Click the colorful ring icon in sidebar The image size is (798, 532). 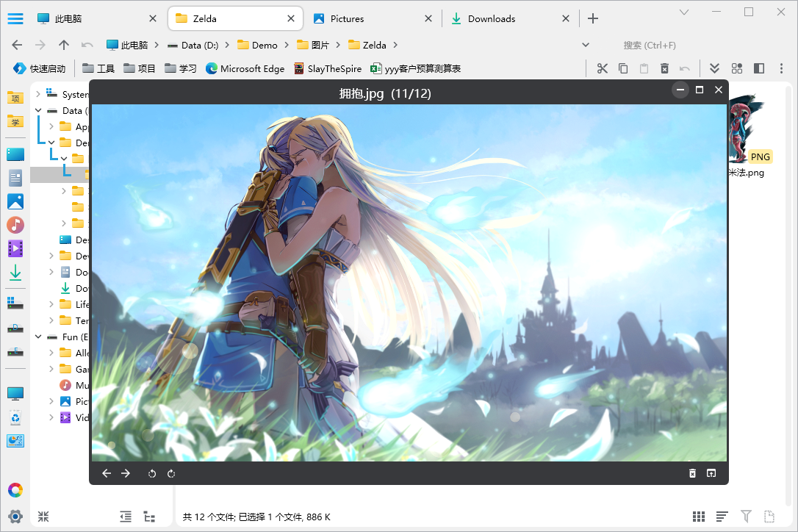15,490
